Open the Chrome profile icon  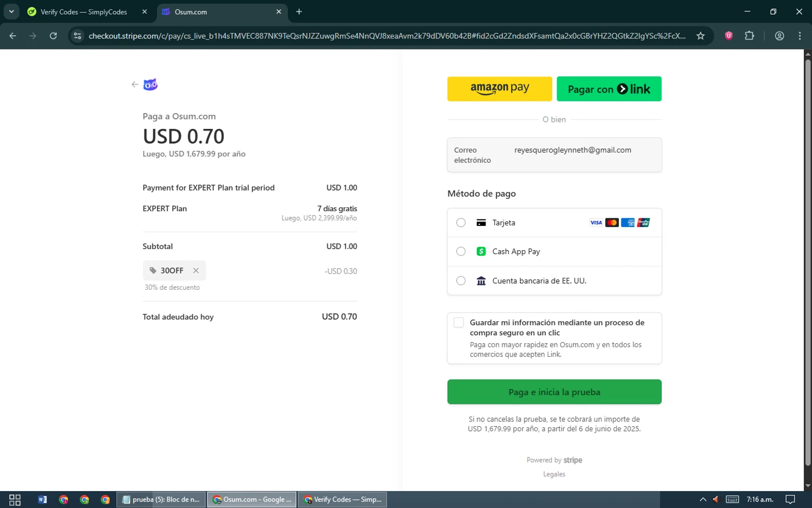(780, 36)
